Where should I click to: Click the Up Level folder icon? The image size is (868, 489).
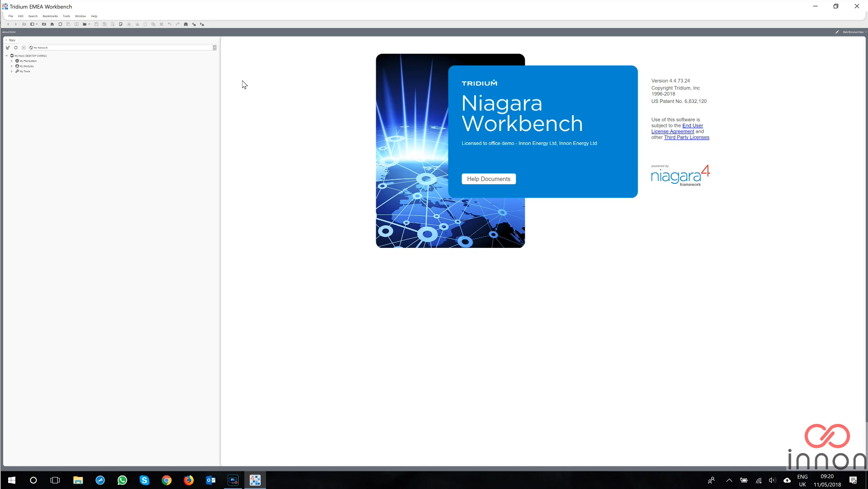(x=24, y=24)
